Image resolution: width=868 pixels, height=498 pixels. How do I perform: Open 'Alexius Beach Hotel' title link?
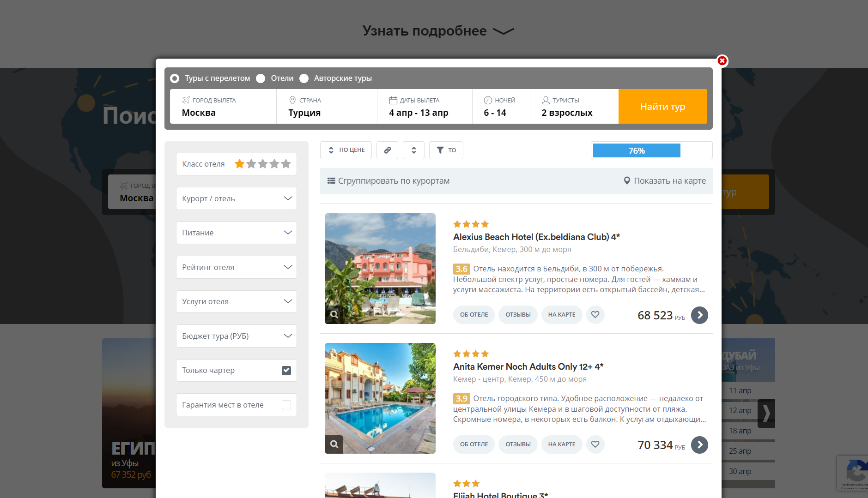tap(536, 237)
